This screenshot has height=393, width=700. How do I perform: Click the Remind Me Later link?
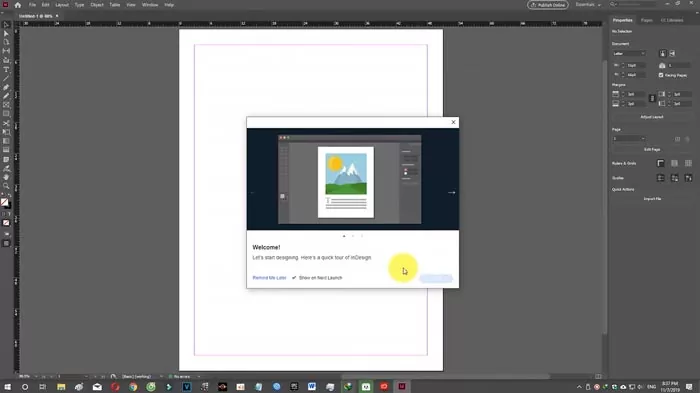tap(269, 278)
